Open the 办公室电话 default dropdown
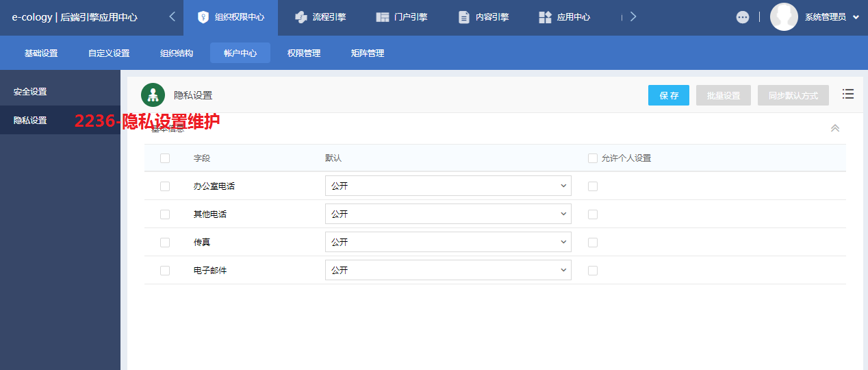Viewport: 868px width, 370px height. 448,186
